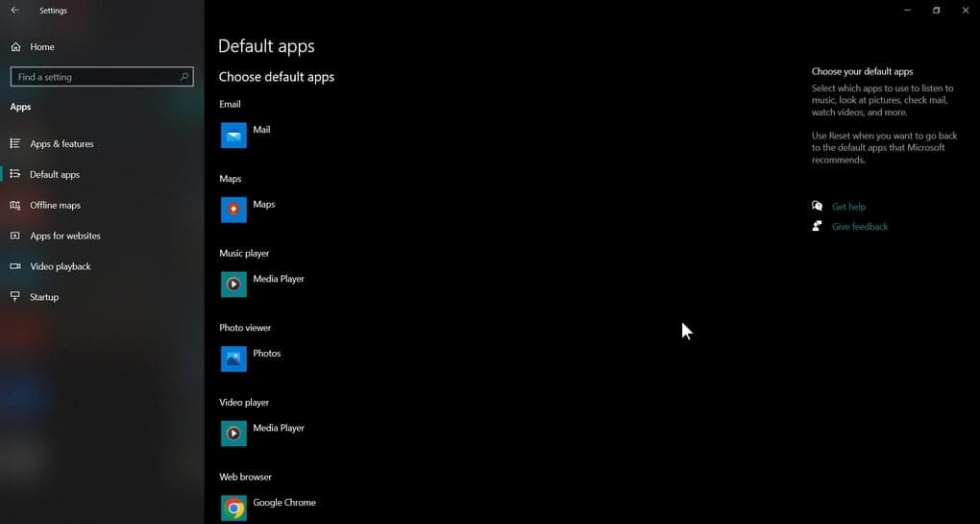The image size is (980, 524).
Task: Click the Photo viewer category label
Action: (245, 328)
